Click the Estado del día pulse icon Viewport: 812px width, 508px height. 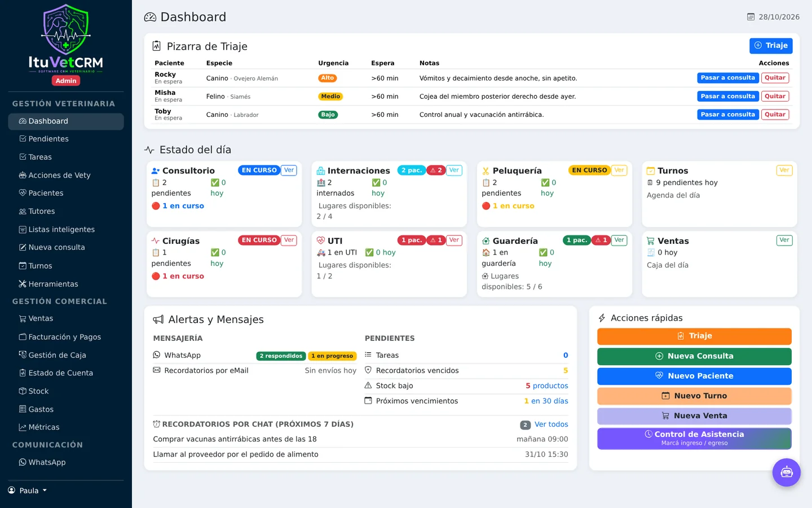coord(149,150)
